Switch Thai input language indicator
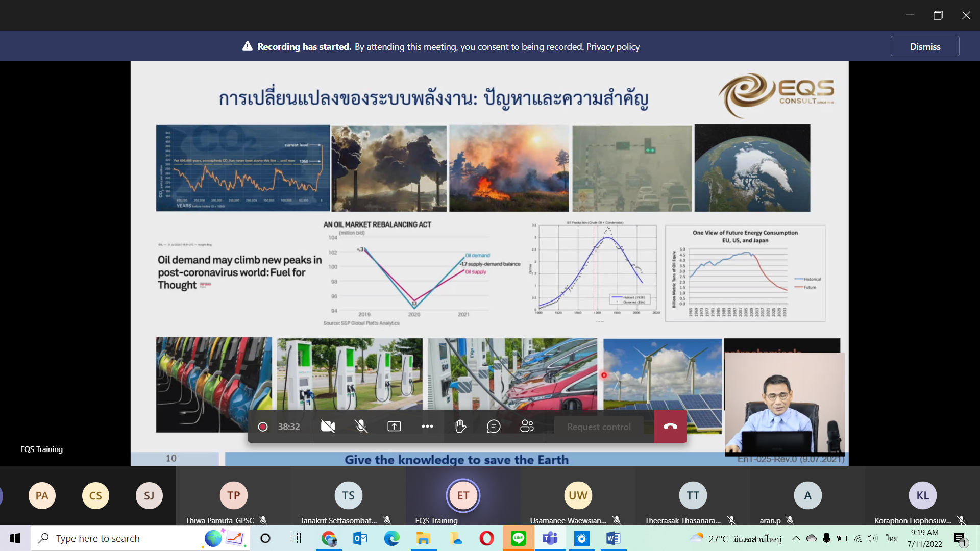980x551 pixels. click(x=892, y=538)
